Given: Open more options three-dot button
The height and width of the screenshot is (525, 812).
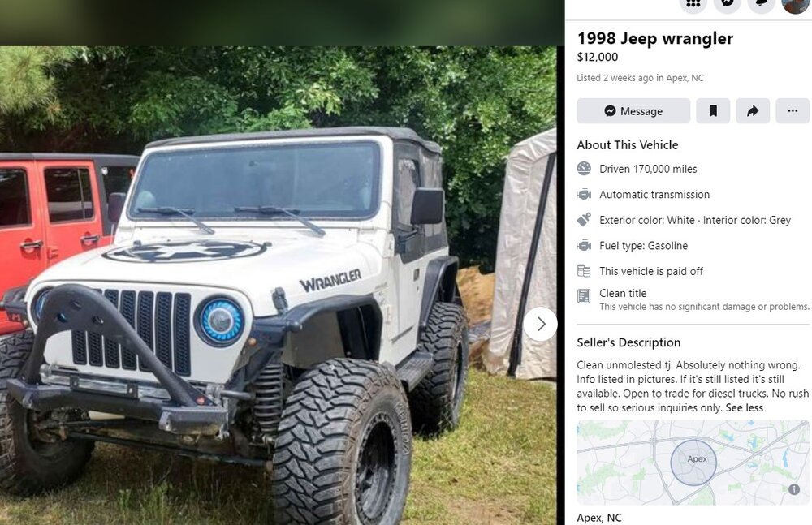Looking at the screenshot, I should pos(793,111).
